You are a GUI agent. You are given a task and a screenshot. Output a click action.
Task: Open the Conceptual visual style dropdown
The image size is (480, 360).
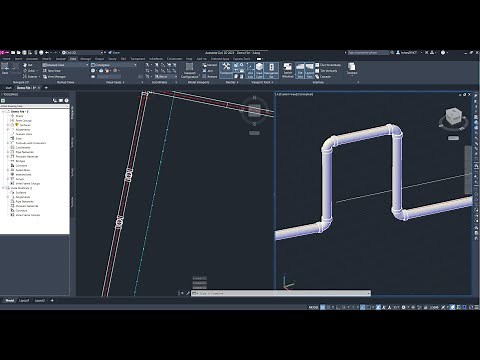click(114, 65)
